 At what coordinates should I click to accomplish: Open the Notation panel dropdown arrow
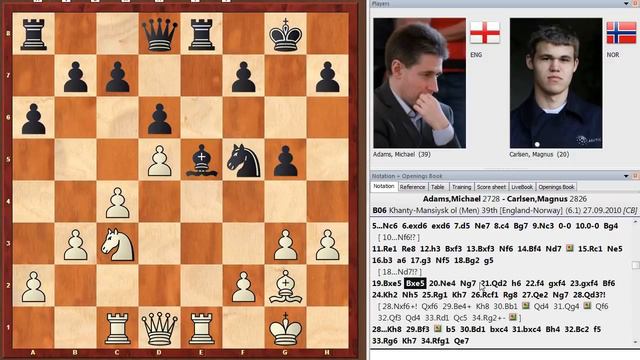click(626, 176)
